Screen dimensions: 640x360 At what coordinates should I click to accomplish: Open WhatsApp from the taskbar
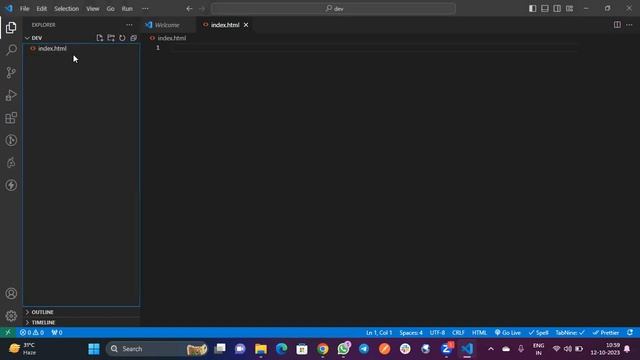click(x=343, y=349)
